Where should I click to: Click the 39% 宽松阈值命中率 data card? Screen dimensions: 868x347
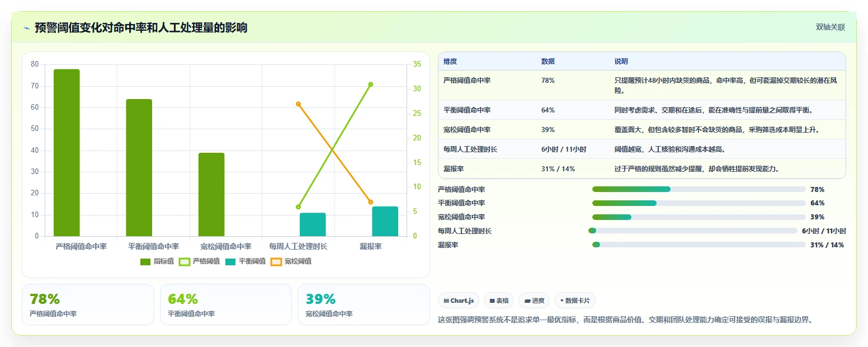(364, 304)
